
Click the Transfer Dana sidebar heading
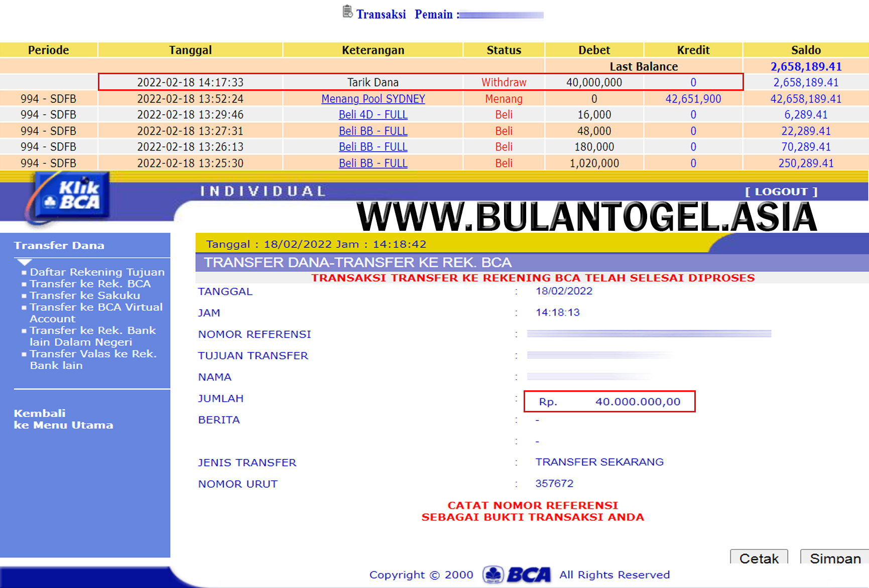coord(59,245)
